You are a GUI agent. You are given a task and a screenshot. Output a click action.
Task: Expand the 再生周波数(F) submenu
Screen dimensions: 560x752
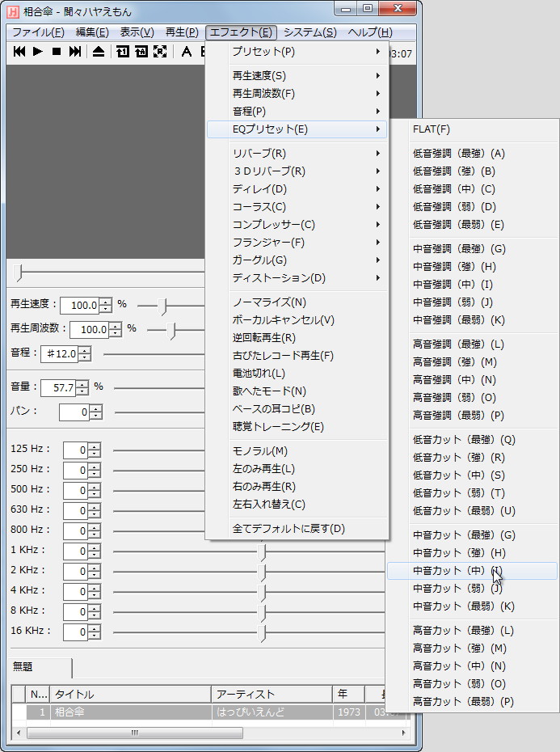click(x=297, y=94)
